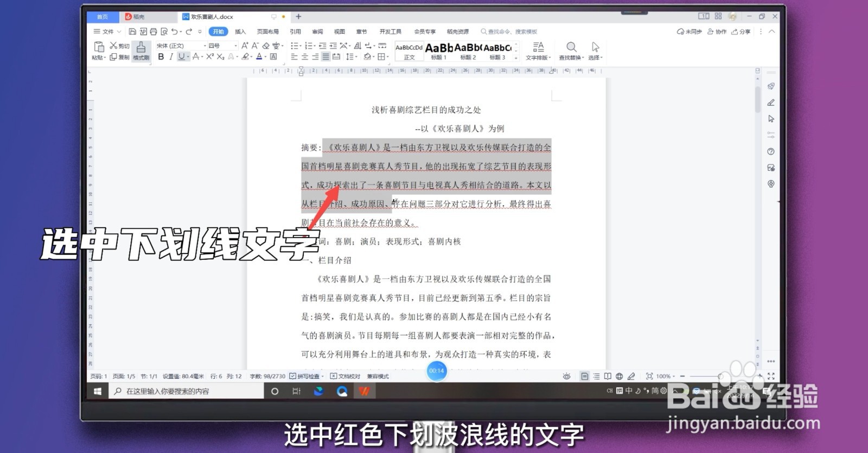Open underline style dropdown arrow

[188, 56]
